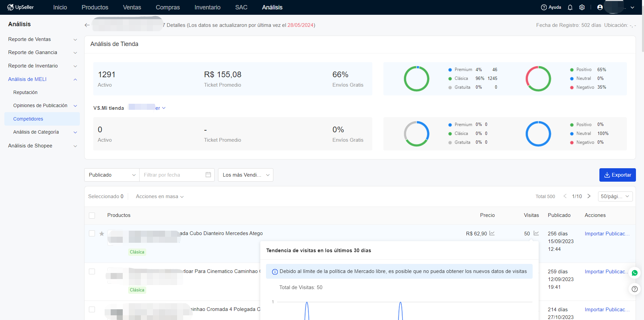Open the SAC menu
Viewport: 644px width, 320px height.
pos(241,7)
